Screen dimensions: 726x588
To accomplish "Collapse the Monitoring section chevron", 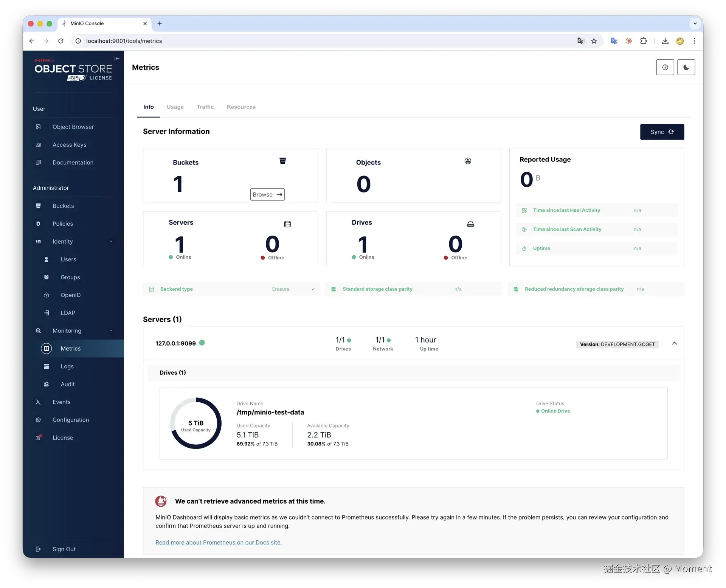I will (x=111, y=331).
